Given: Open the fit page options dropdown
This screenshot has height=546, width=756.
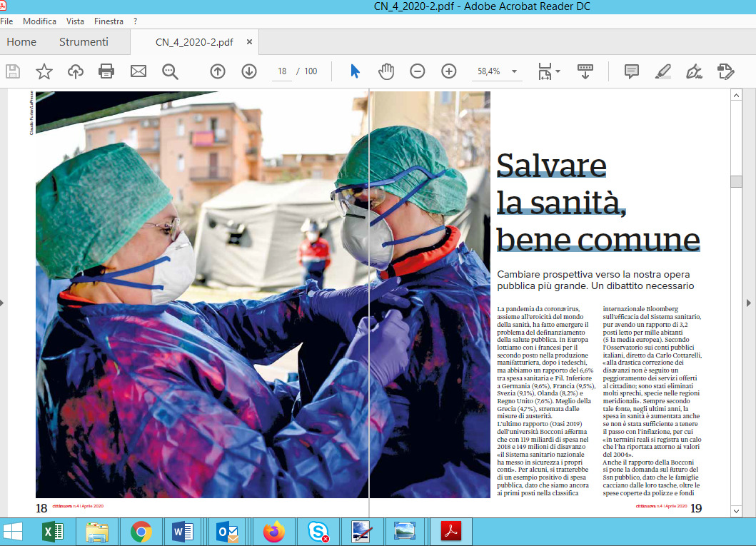Looking at the screenshot, I should coord(558,71).
